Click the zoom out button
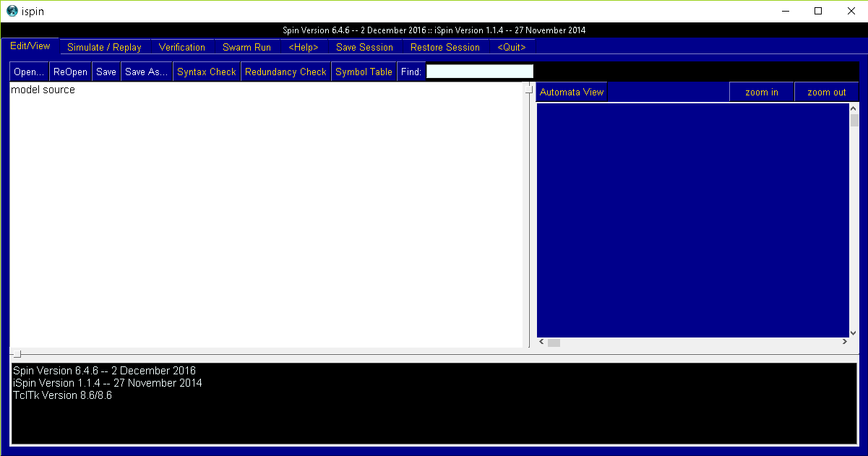 click(827, 92)
